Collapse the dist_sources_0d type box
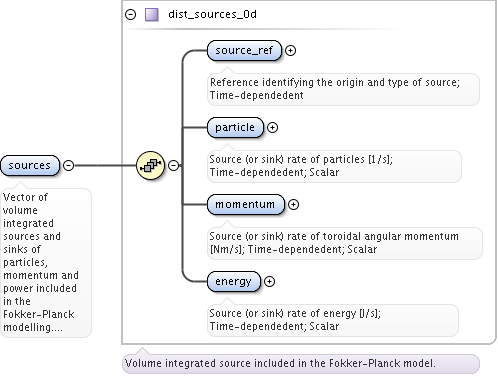 130,15
